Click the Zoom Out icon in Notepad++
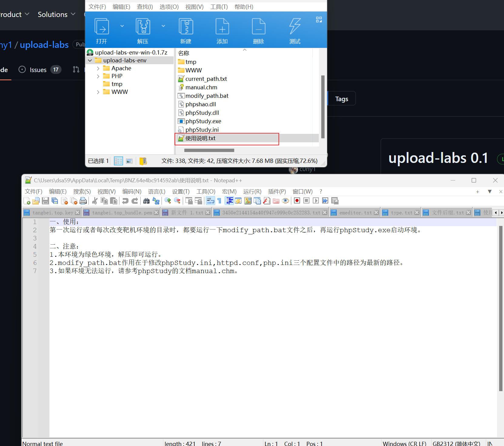Viewport: 504px width, 446px height. click(x=177, y=201)
